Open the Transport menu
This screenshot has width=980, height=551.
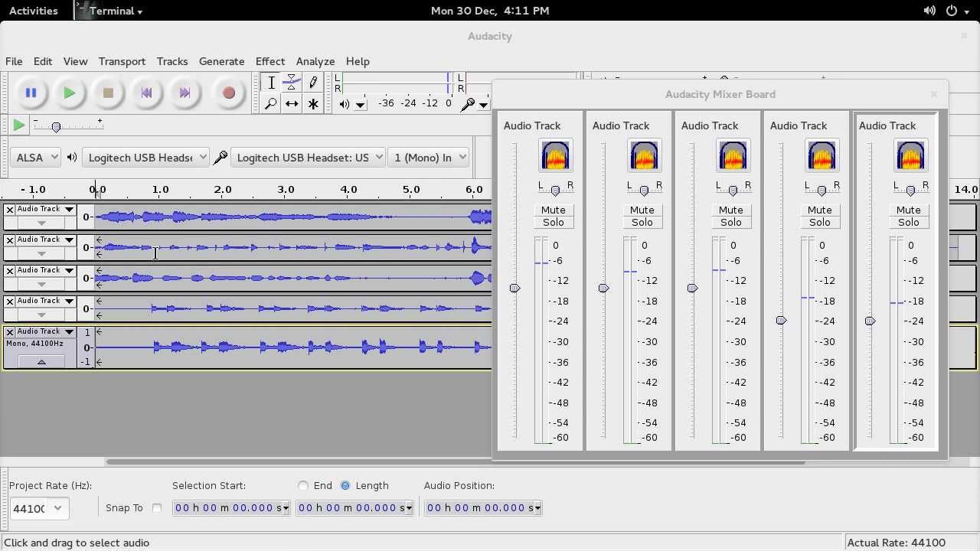pos(122,61)
